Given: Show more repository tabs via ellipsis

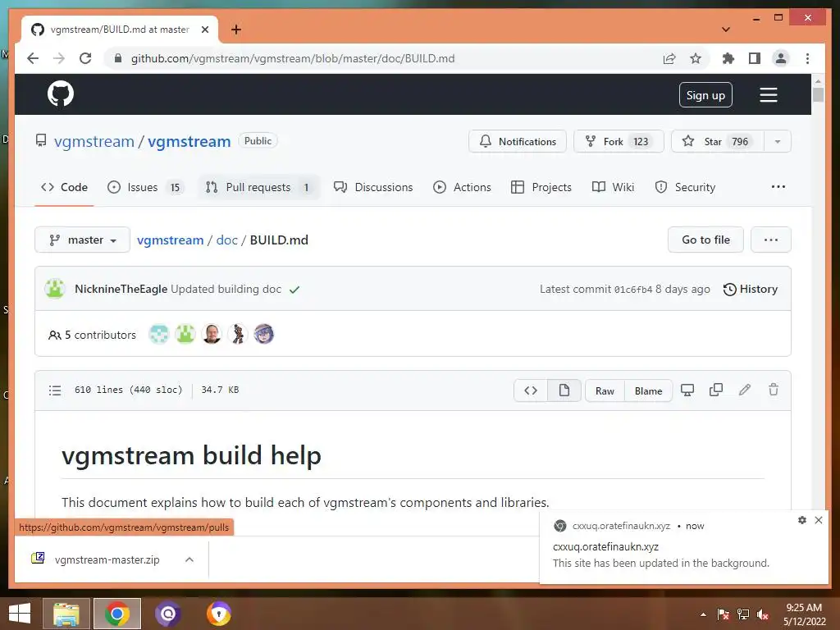Looking at the screenshot, I should [778, 186].
